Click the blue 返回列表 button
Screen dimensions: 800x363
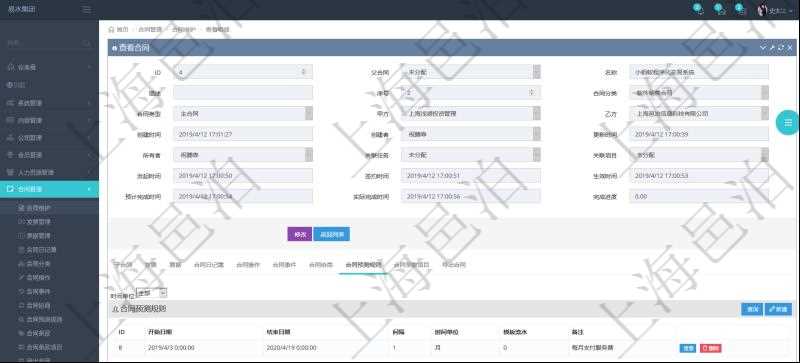pyautogui.click(x=332, y=234)
